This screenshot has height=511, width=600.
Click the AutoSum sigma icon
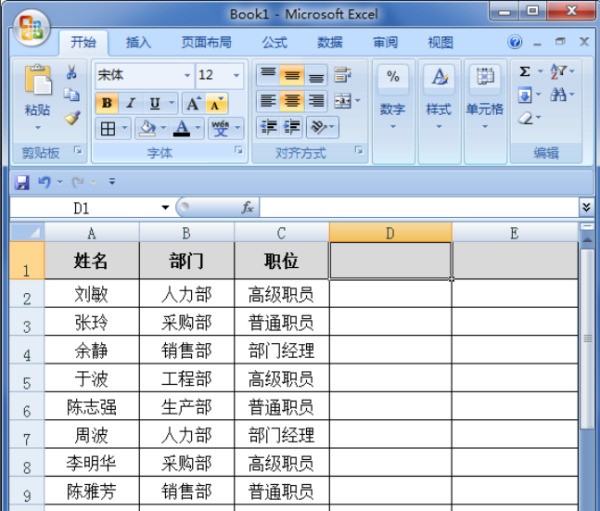(525, 73)
